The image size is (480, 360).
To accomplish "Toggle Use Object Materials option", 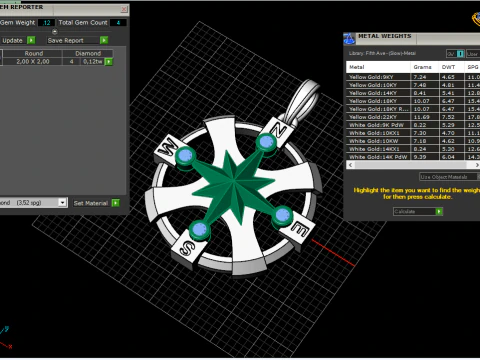I will [449, 177].
